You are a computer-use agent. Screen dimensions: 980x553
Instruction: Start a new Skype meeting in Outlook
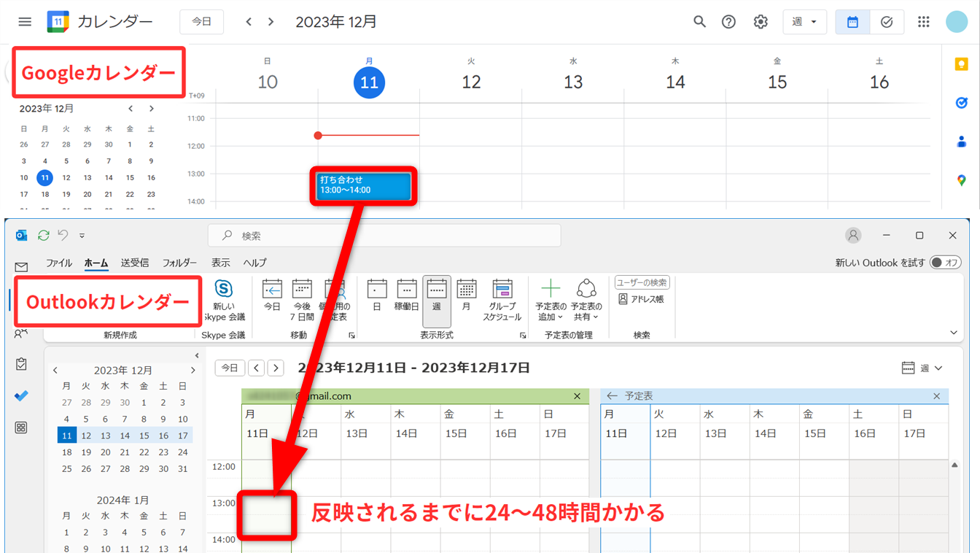tap(224, 300)
